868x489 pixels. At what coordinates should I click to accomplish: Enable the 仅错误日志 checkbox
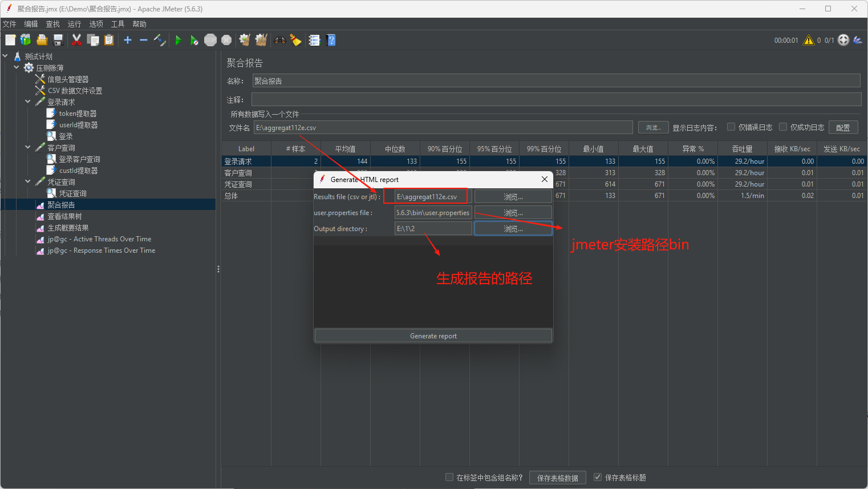point(731,127)
